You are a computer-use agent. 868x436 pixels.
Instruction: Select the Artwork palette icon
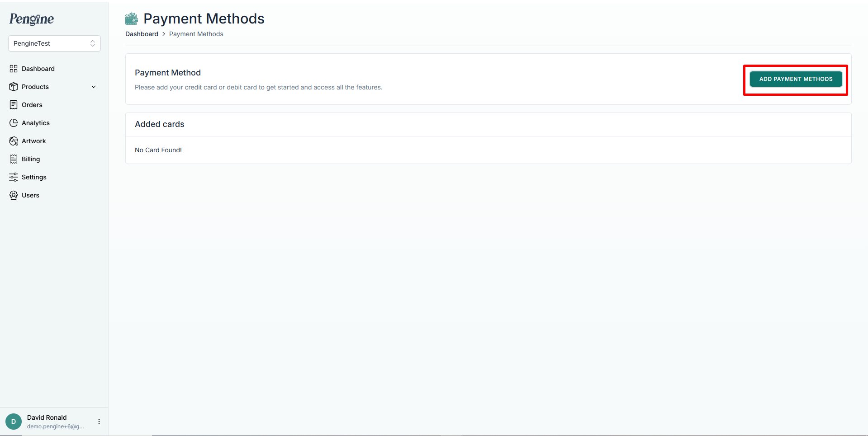coord(13,141)
